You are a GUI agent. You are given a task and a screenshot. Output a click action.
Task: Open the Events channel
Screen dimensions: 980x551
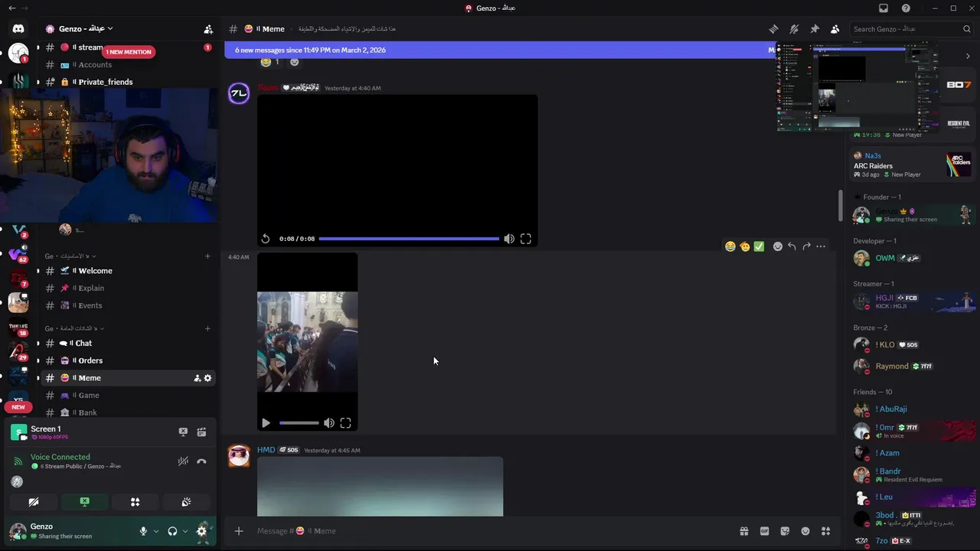[126, 305]
